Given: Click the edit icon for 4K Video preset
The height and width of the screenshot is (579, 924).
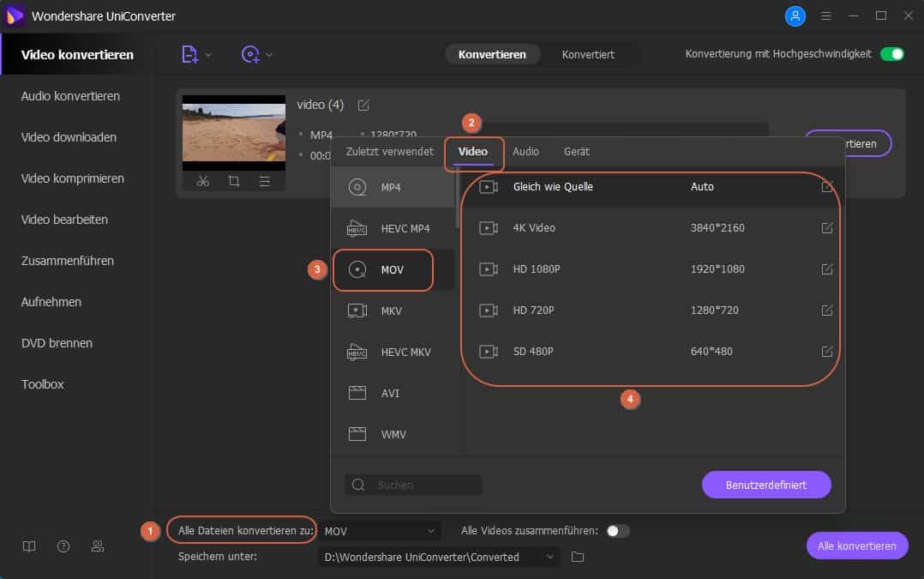Looking at the screenshot, I should pos(827,228).
